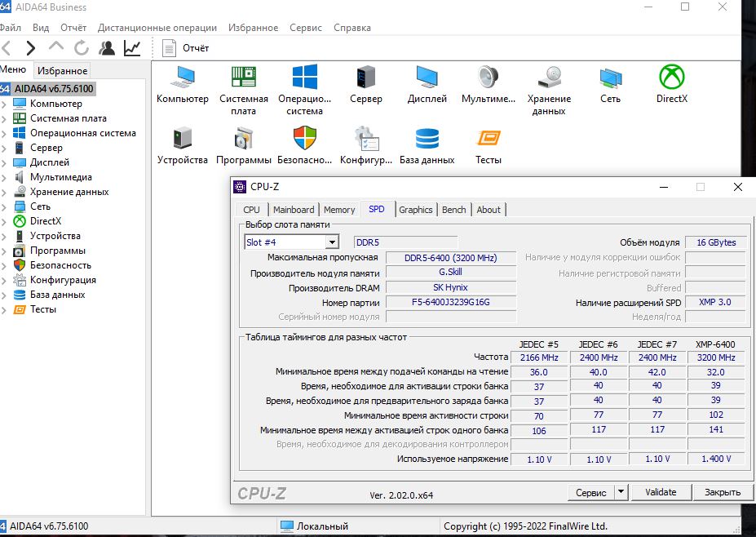Switch to the Graphics tab in CPU-Z
Viewport: 756px width, 537px height.
416,210
